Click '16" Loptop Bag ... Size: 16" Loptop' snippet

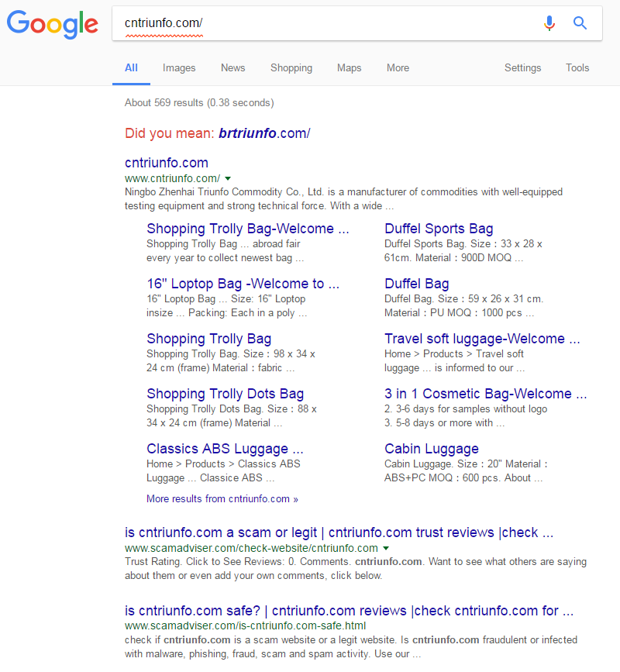click(226, 305)
